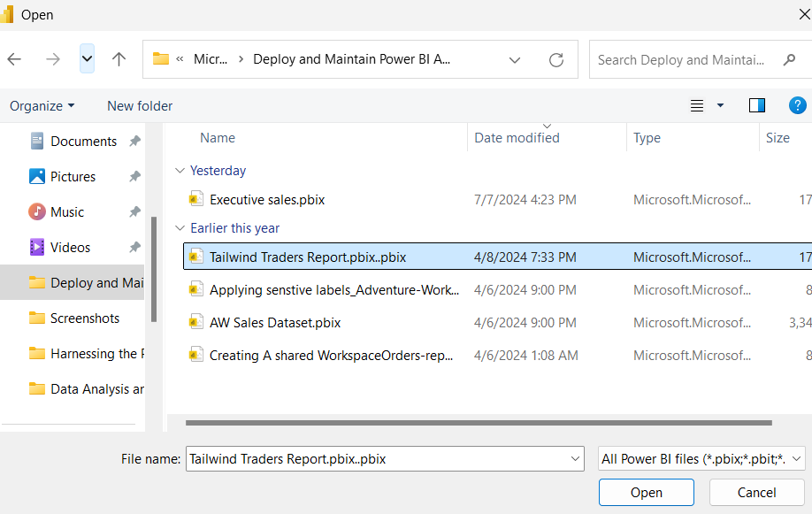Viewport: 812px width, 514px height.
Task: Refresh the current folder view
Action: (555, 60)
